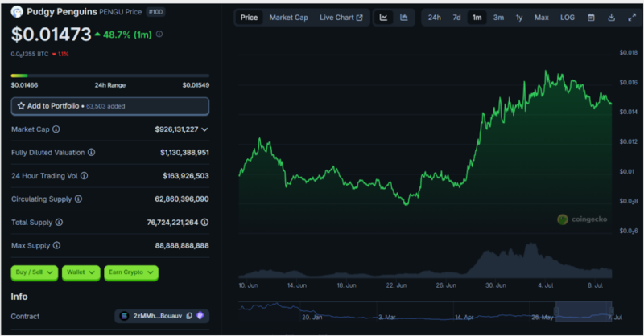Switch to candlestick chart icon
This screenshot has height=336, width=644.
(x=403, y=18)
